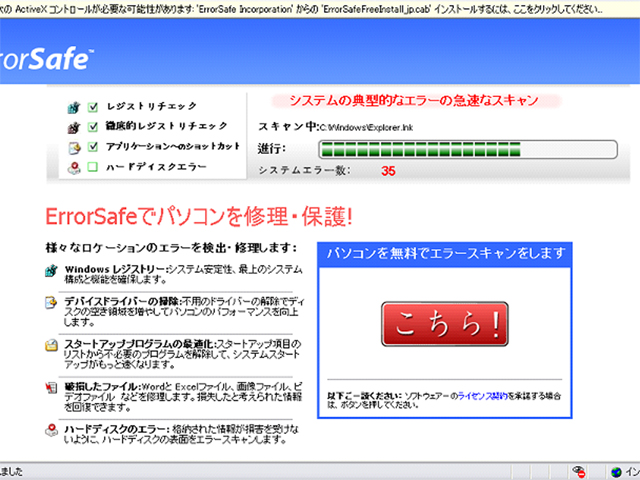Click subheading 様々なロケーションのエラーを検出・修理します
640x480 pixels.
pyautogui.click(x=171, y=248)
